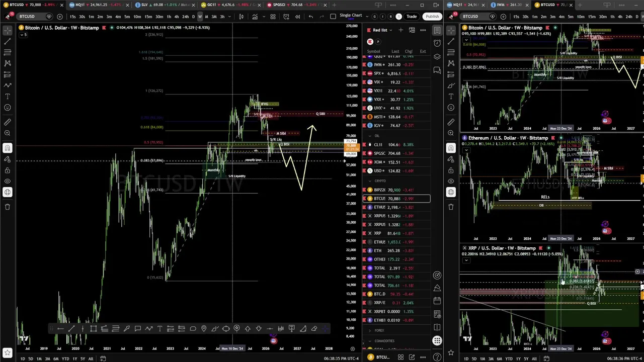Open the indicator templates grid

click(273, 17)
